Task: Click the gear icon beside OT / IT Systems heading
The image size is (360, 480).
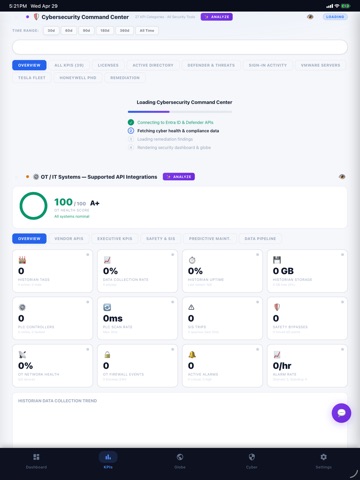Action: pos(36,177)
